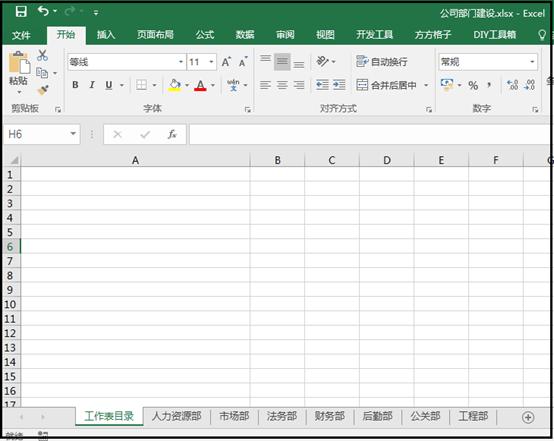Open the number format dropdown 常规
Screen dimensions: 554x441
532,62
